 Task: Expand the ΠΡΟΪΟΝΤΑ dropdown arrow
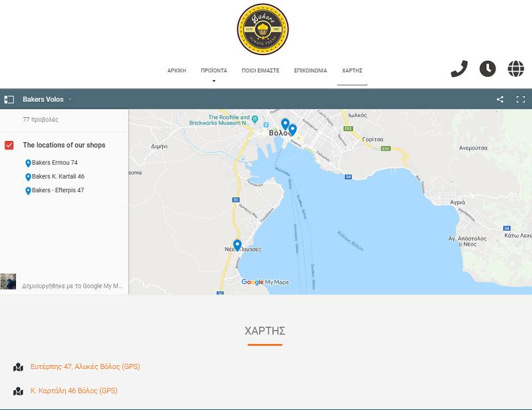213,81
